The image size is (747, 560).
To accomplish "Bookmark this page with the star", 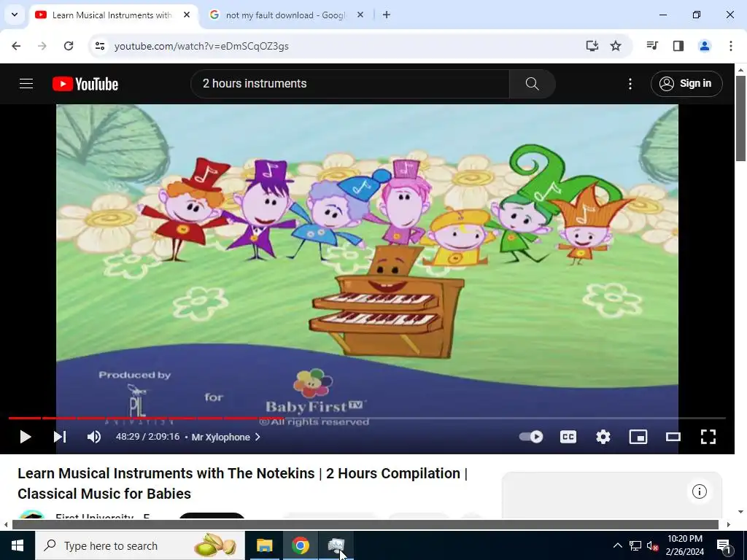I will coord(616,46).
